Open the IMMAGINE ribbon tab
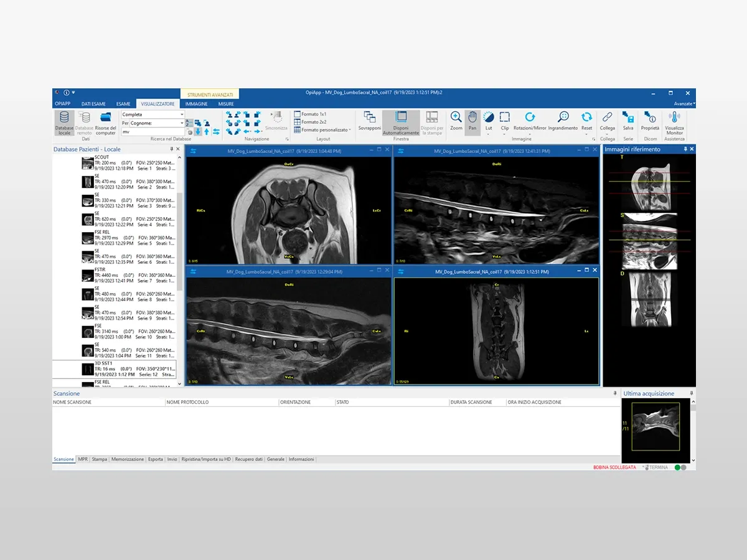747x560 pixels. coord(196,104)
